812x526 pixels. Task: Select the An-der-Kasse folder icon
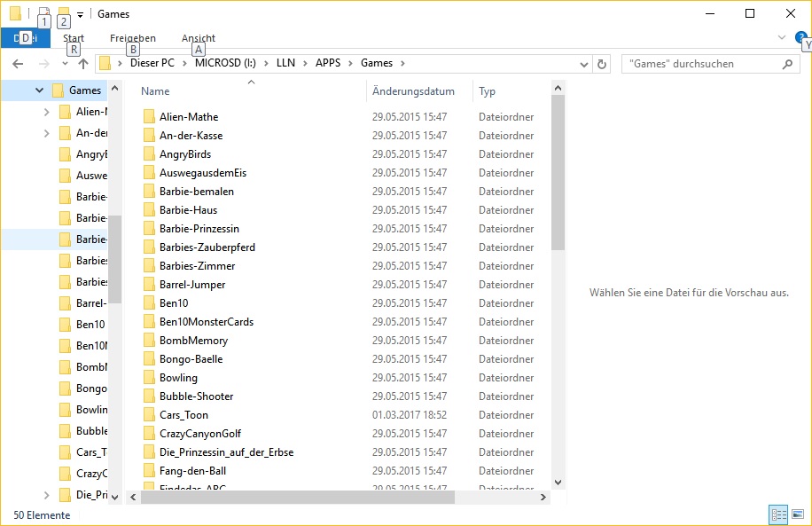149,135
